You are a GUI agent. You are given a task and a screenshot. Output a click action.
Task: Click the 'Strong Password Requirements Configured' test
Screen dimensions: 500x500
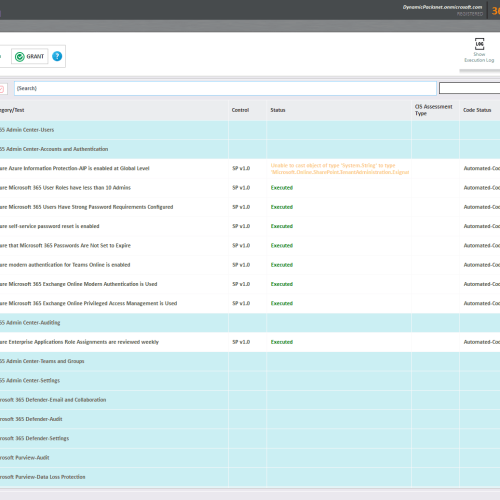tap(87, 207)
